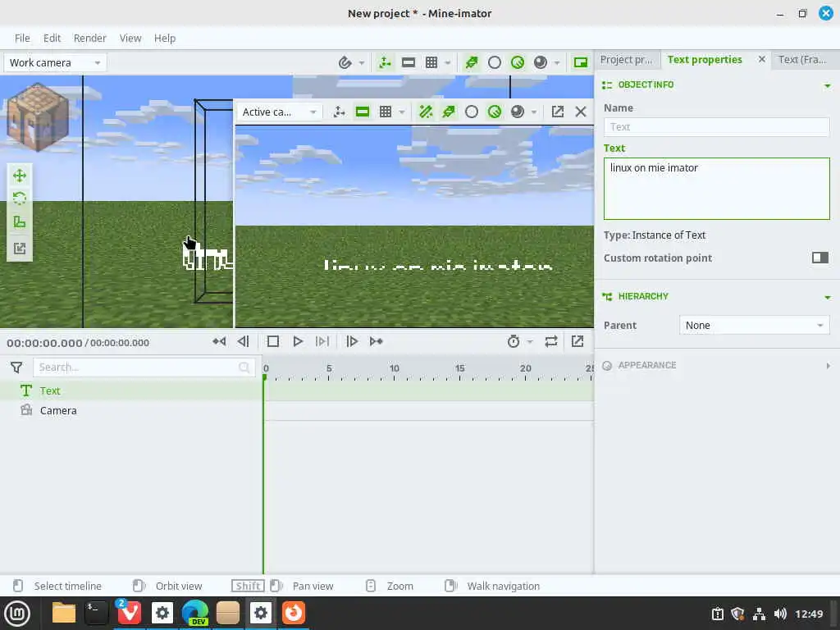Select the move position tool in viewport
This screenshot has height=630, width=840.
(x=20, y=176)
